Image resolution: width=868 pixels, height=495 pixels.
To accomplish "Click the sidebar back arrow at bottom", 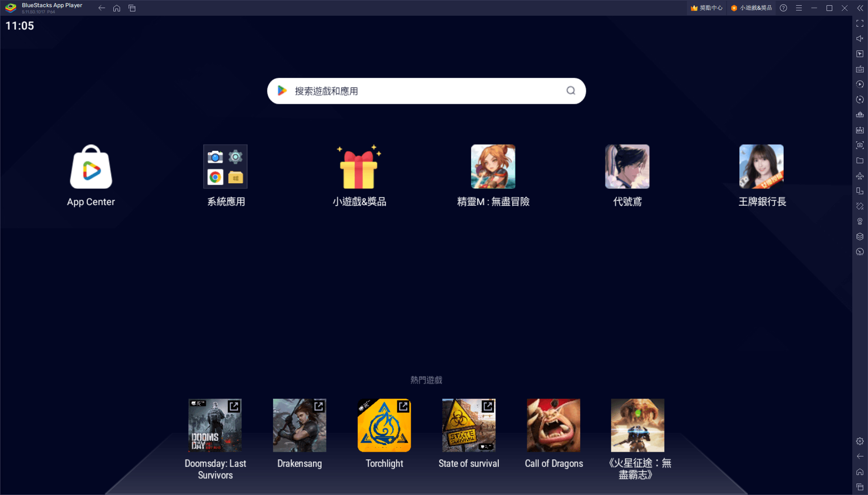I will click(860, 456).
